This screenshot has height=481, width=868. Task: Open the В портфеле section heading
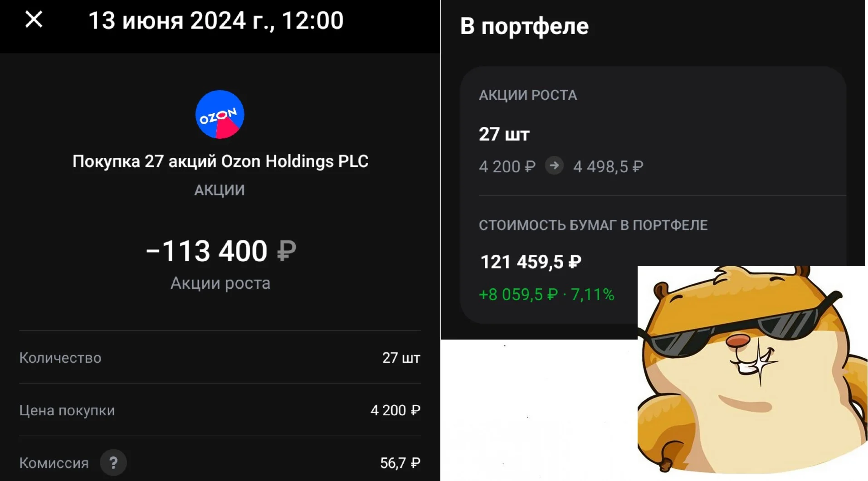click(x=524, y=26)
